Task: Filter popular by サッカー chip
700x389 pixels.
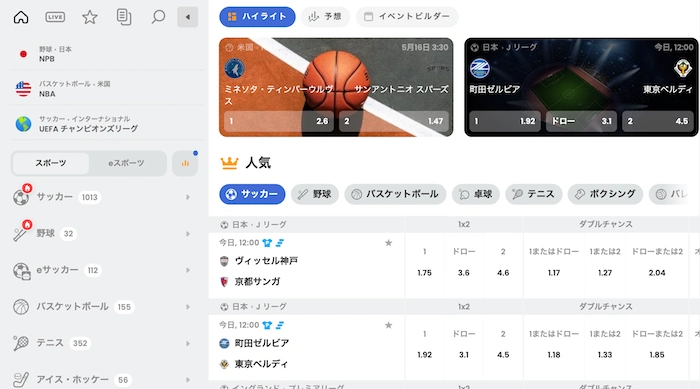Action: [x=252, y=194]
